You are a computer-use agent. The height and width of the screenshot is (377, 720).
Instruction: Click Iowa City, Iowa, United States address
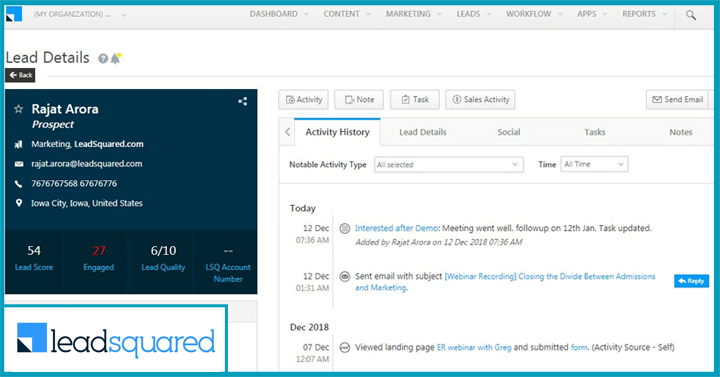click(87, 203)
